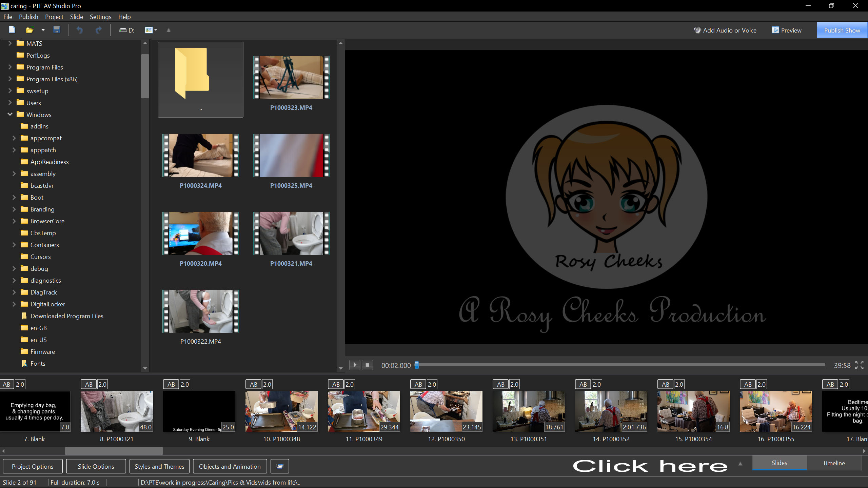Click the Play button in preview

[x=355, y=365]
